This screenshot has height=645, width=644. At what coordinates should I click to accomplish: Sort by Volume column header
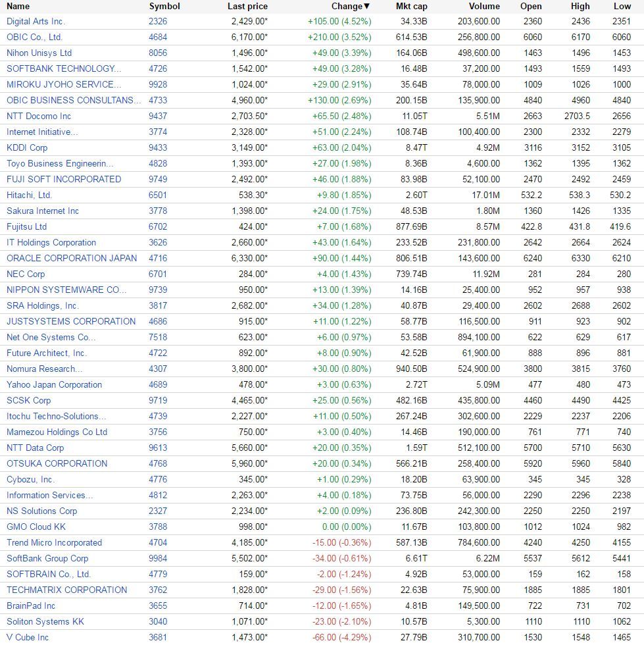484,6
